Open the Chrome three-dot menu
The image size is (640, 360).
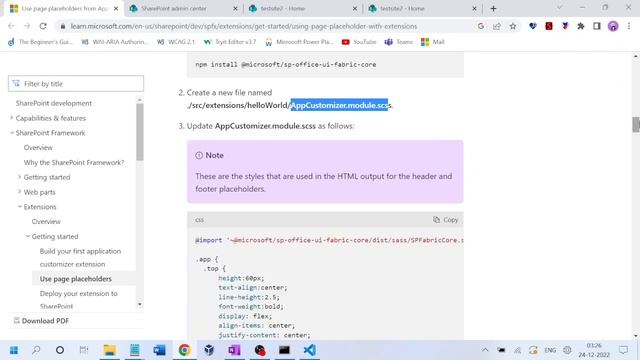pos(629,26)
